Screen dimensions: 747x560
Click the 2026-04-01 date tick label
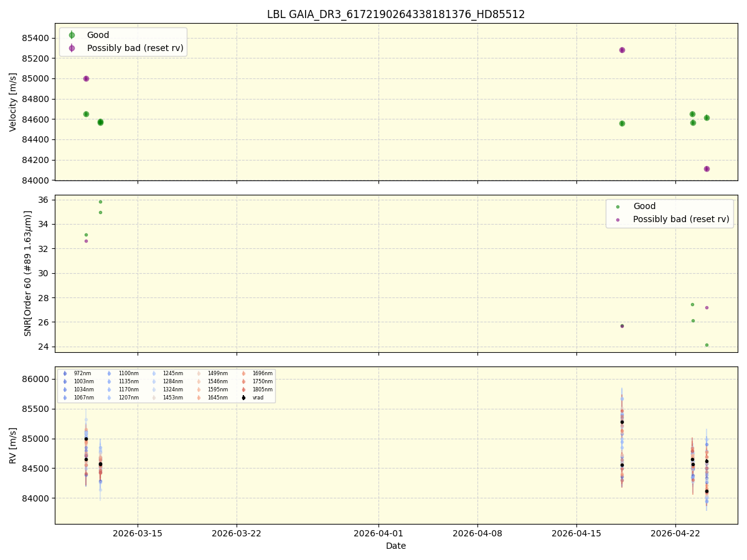click(x=378, y=533)
